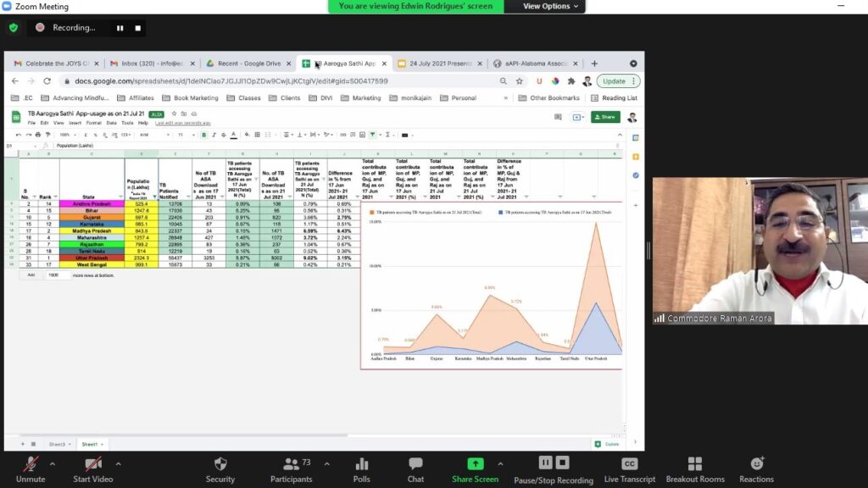
Task: Switch to the Recent - Google Drive tab
Action: coord(248,64)
